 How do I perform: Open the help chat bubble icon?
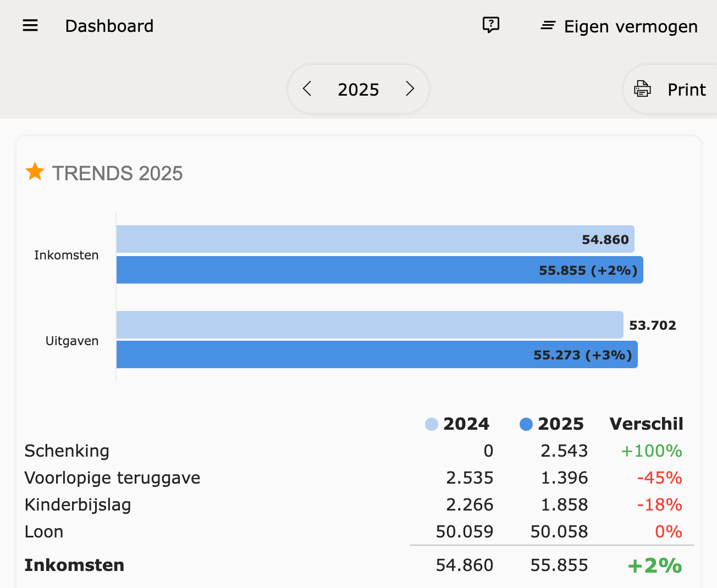pyautogui.click(x=490, y=25)
